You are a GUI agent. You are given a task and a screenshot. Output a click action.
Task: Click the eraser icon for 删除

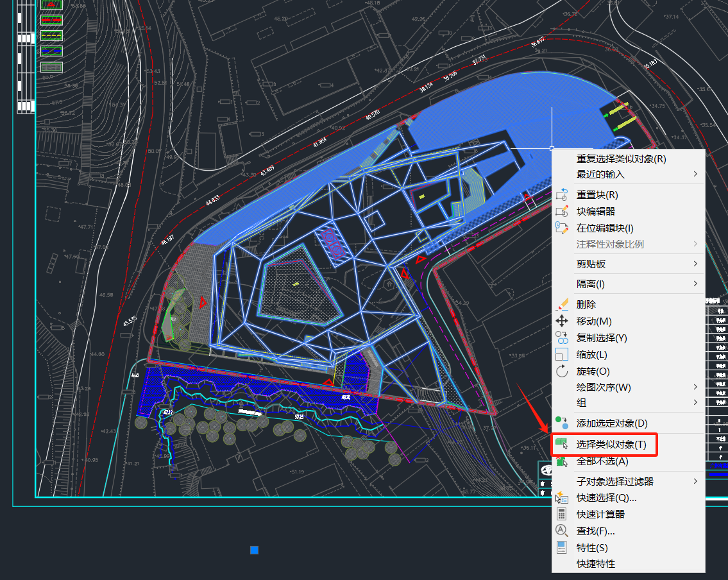[x=562, y=304]
